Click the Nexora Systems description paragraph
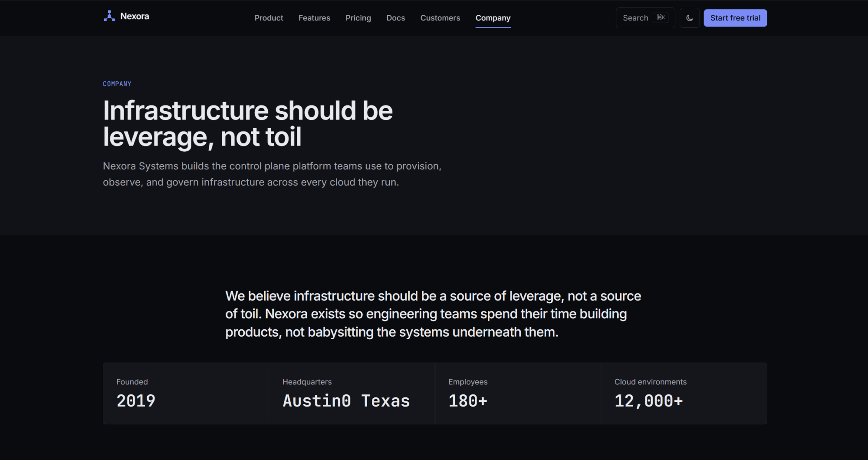This screenshot has height=460, width=868. click(x=272, y=174)
